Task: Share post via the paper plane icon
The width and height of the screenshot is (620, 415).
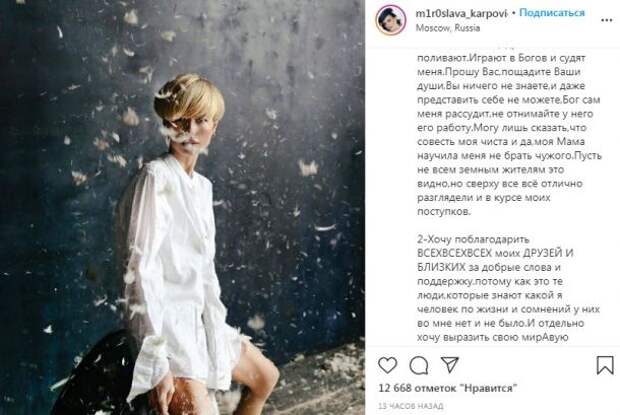Action: click(450, 365)
